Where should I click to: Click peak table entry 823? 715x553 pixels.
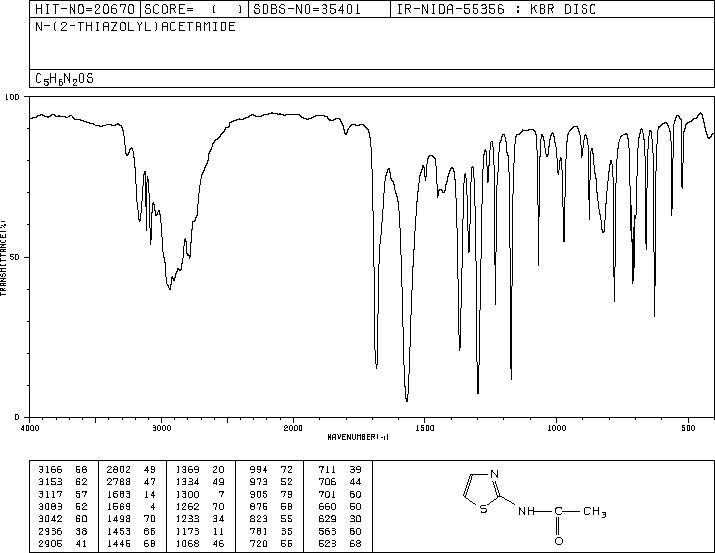[x=259, y=519]
